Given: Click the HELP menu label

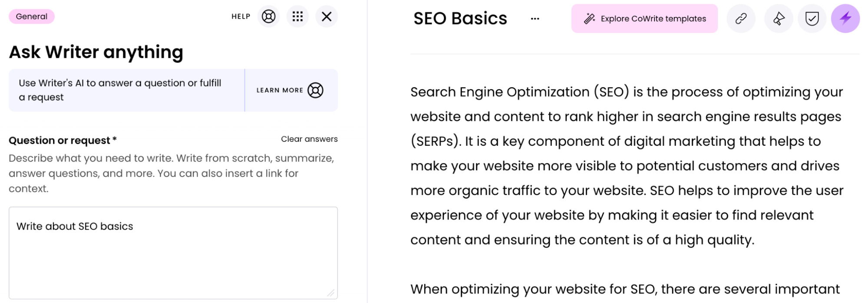Looking at the screenshot, I should [240, 16].
